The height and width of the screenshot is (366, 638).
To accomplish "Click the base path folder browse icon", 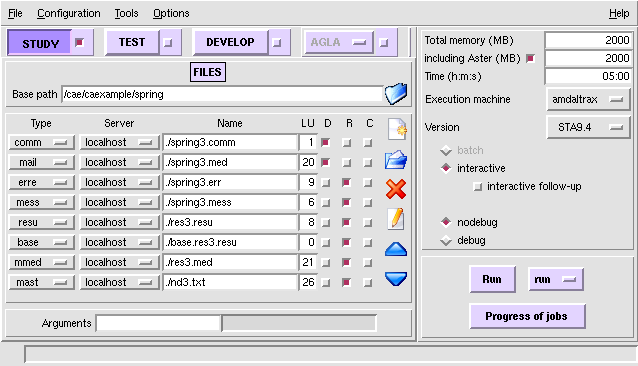I will (x=395, y=94).
